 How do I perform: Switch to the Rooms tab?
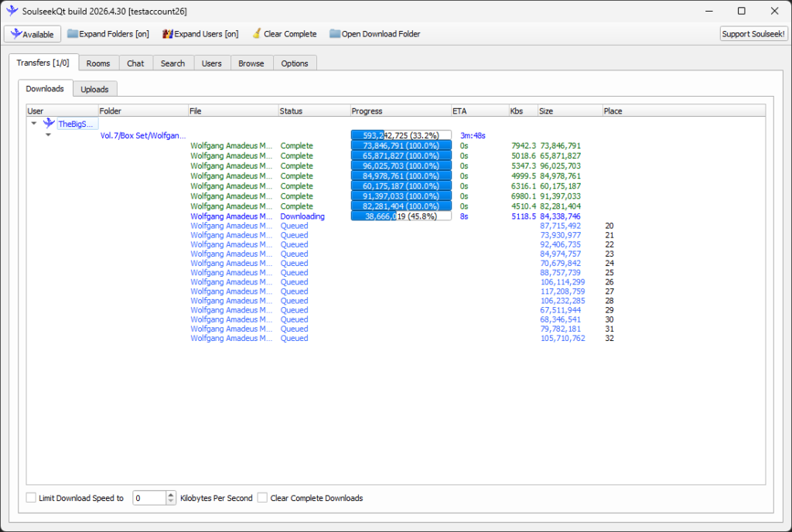[98, 63]
